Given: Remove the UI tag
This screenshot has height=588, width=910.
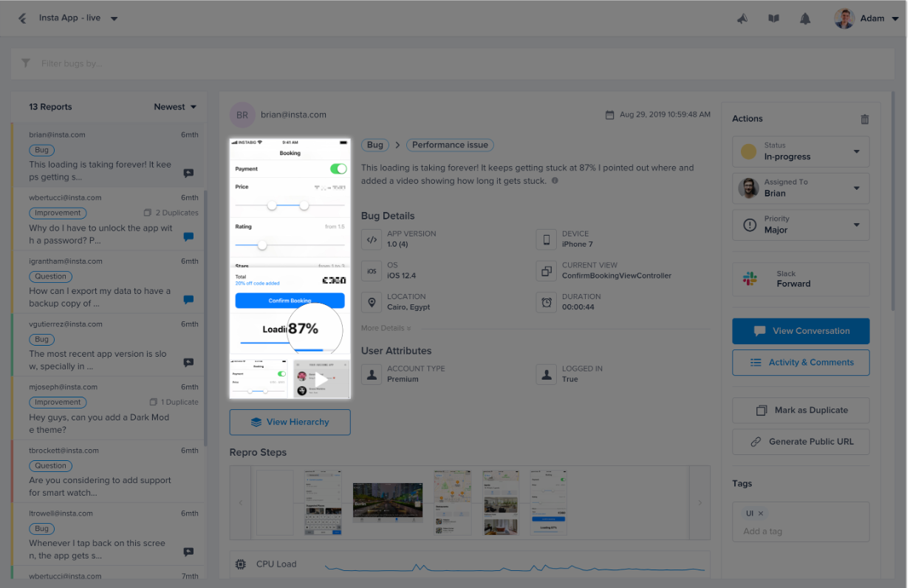Looking at the screenshot, I should 761,513.
